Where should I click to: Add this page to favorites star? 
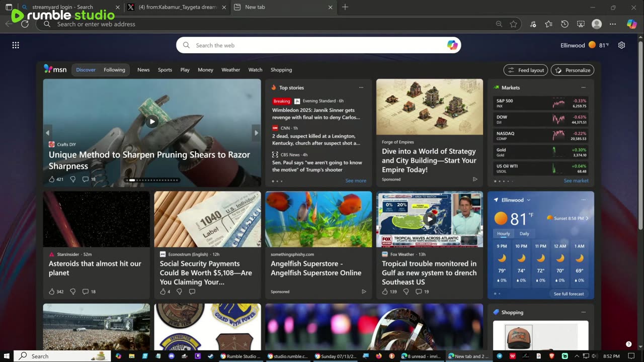coord(513,24)
